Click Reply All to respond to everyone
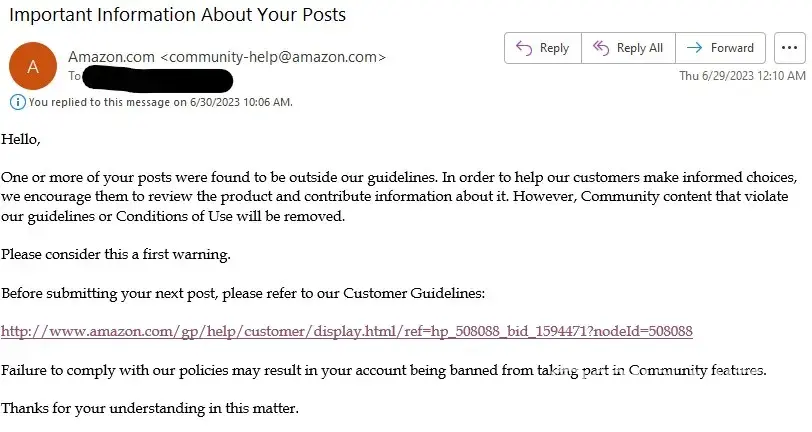812x432 pixels. click(x=628, y=48)
